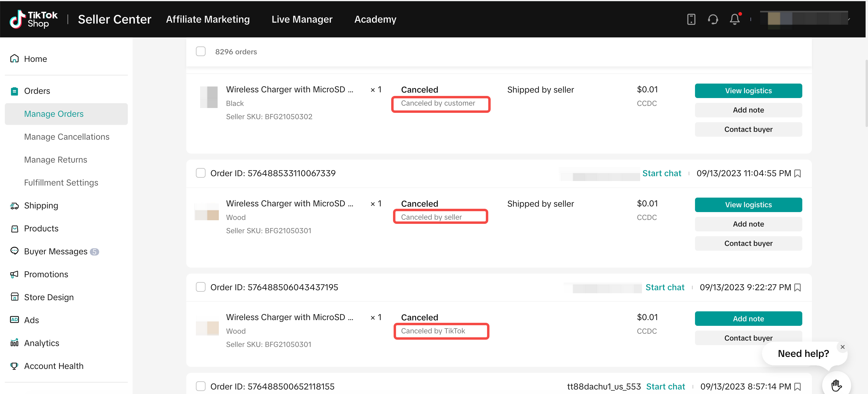This screenshot has width=868, height=394.
Task: Expand the Products sidebar menu
Action: 41,228
